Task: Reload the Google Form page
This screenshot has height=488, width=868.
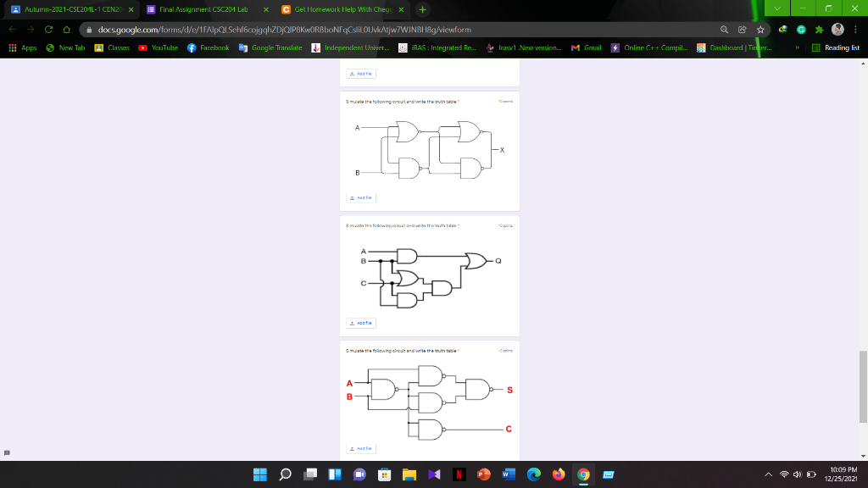Action: [48, 30]
